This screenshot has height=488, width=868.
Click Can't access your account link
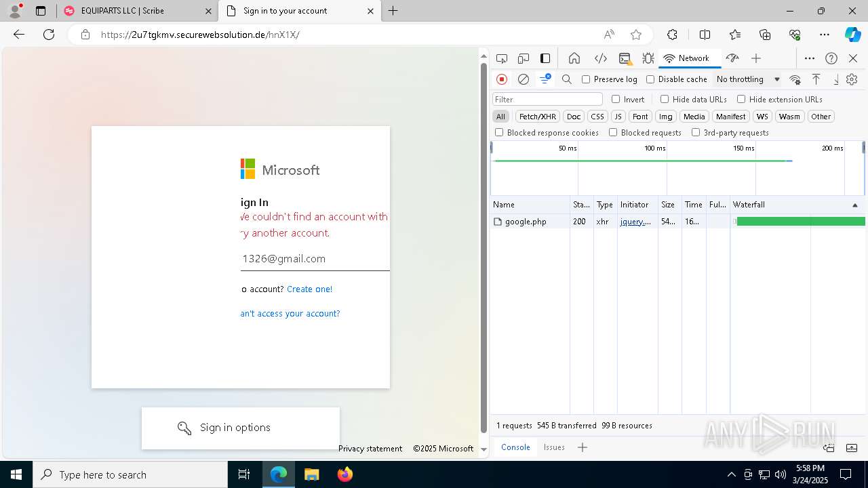(x=290, y=314)
